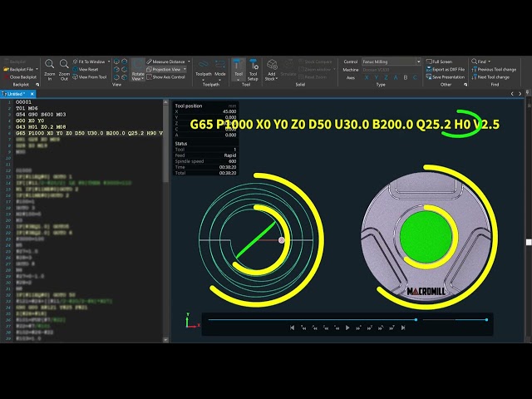The width and height of the screenshot is (532, 399).
Task: Click the top-right view cube icon
Action: click(125, 62)
